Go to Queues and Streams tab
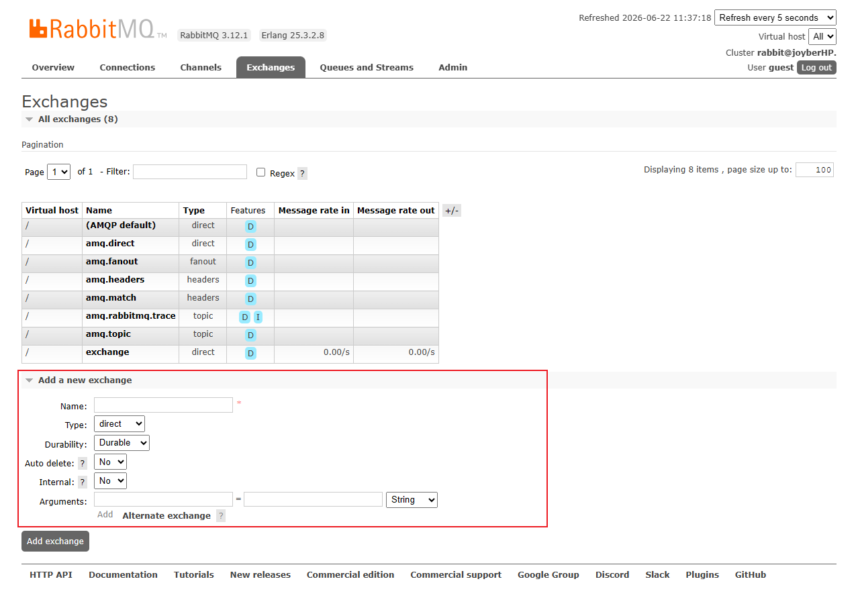 tap(367, 67)
